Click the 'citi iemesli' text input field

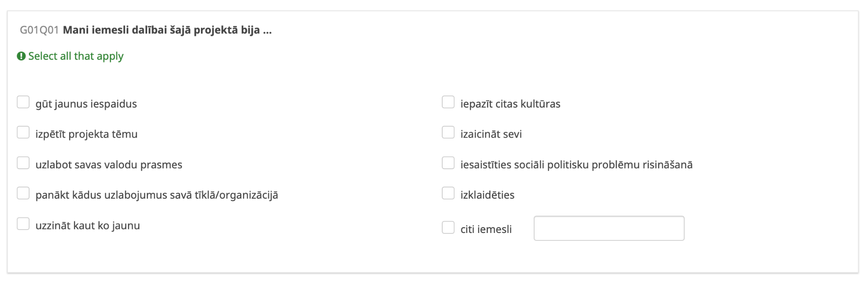(x=608, y=228)
